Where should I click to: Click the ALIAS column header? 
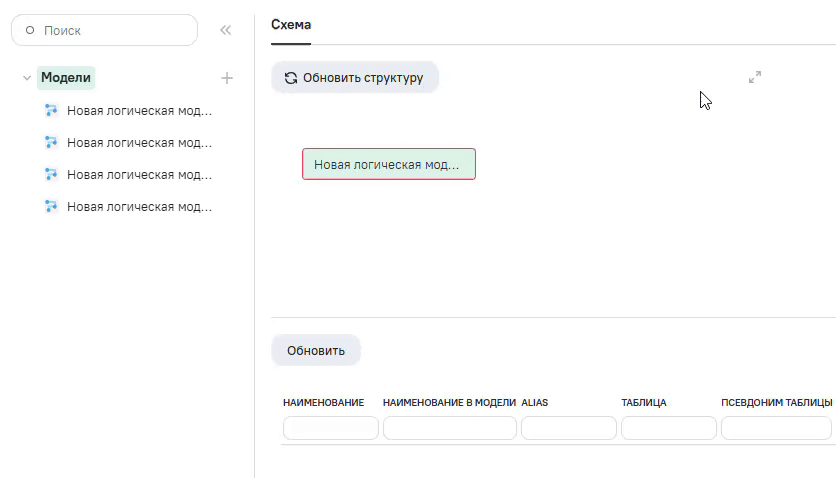coord(535,403)
